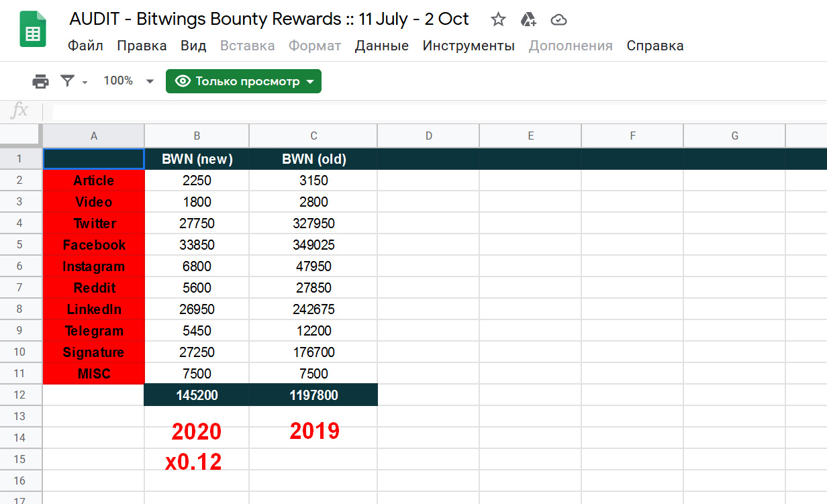Select the Video label cell
Viewport: 827px width, 504px height.
94,202
